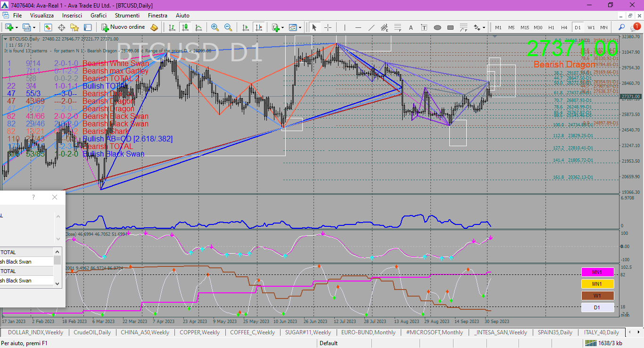Toggle chart shift from right border

(258, 27)
